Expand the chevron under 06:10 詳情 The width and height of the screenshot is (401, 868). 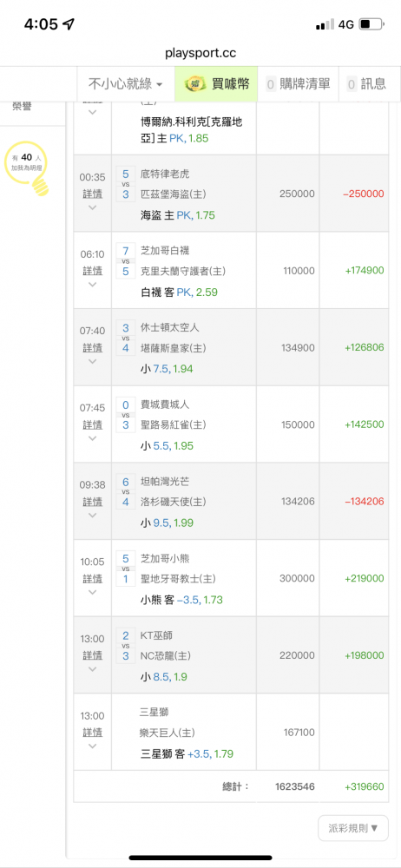point(93,285)
